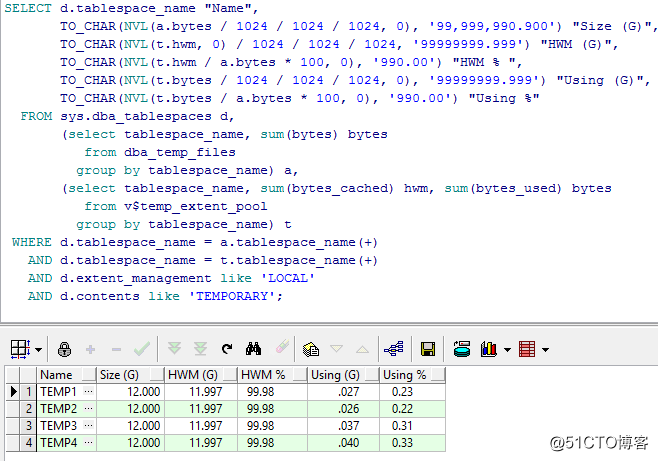Screen dimensions: 658x461
Task: Open the red table grid dropdown arrow
Action: click(546, 349)
